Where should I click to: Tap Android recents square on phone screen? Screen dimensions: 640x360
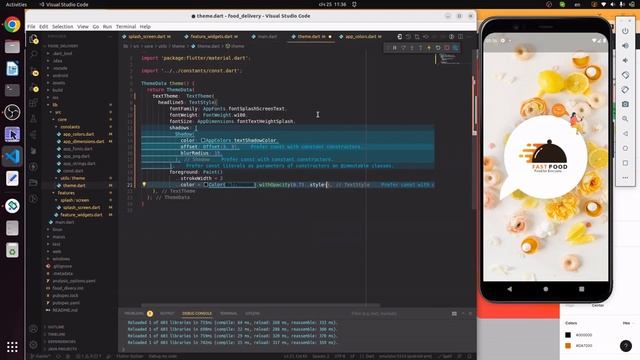pos(582,289)
